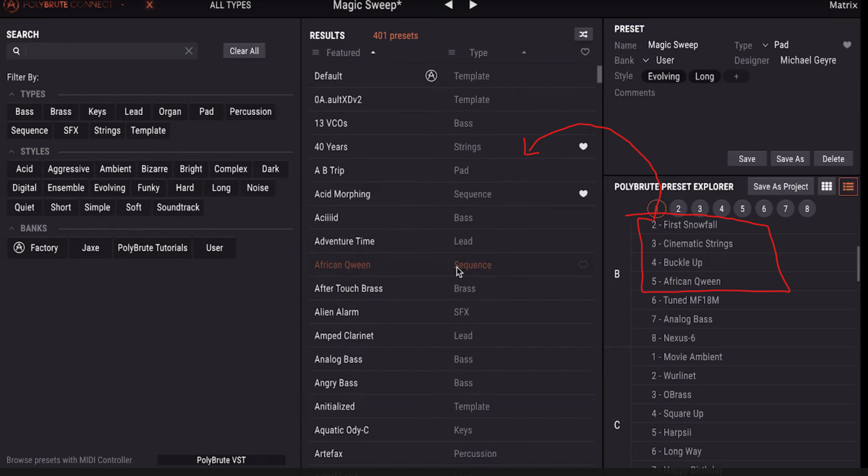This screenshot has height=476, width=868.
Task: Open the PolyBrute Connect menu arrow
Action: (123, 5)
